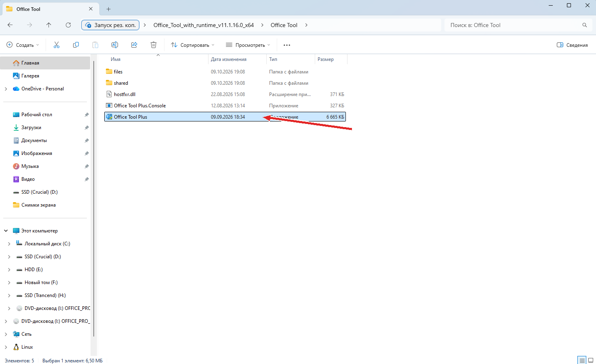Viewport: 596px width, 364px height.
Task: Click the search field for Office Tool
Action: pyautogui.click(x=518, y=25)
